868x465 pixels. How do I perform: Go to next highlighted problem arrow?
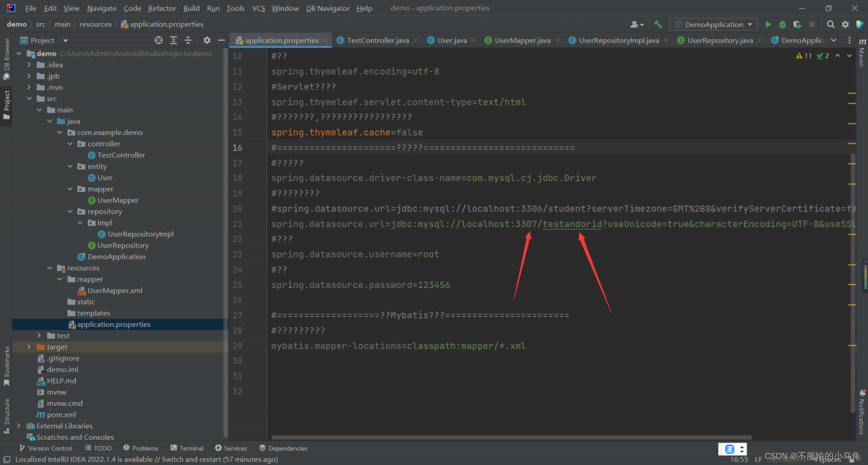point(850,56)
